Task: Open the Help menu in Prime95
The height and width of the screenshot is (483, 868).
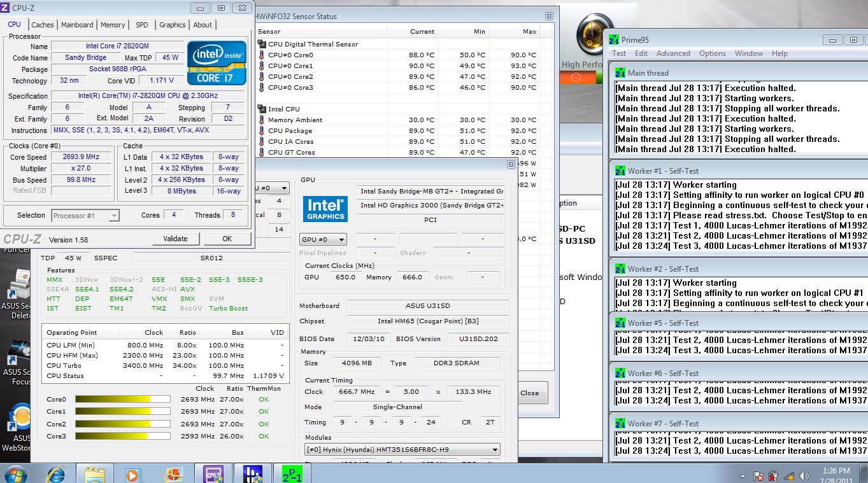Action: (779, 53)
